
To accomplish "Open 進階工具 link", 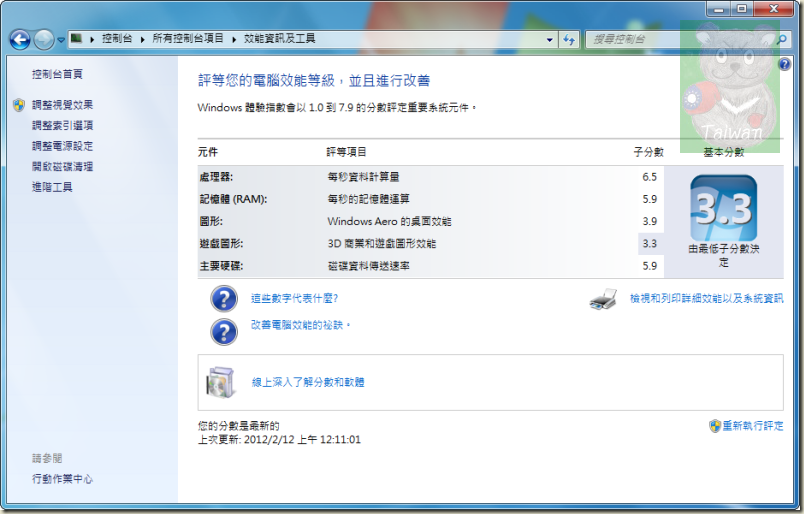I will 52,187.
